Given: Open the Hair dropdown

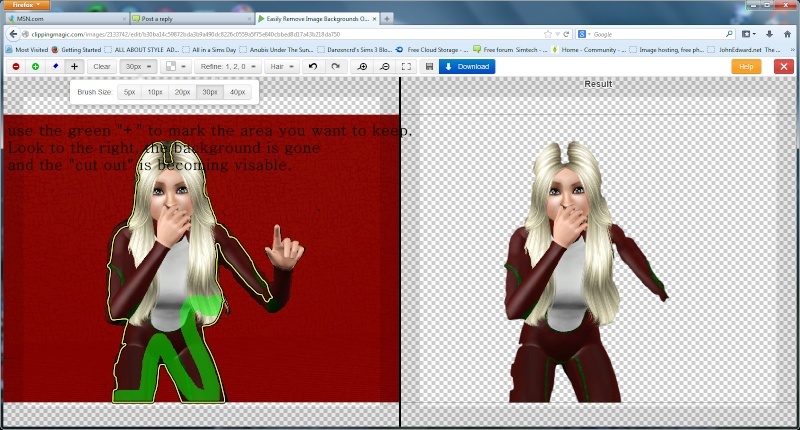Looking at the screenshot, I should point(282,66).
